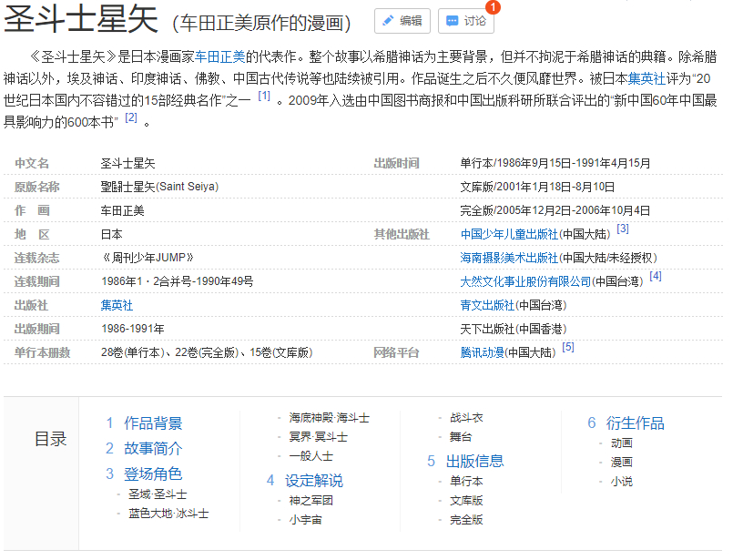Jump to 海底神殿·海斗士 subsection

[x=329, y=417]
